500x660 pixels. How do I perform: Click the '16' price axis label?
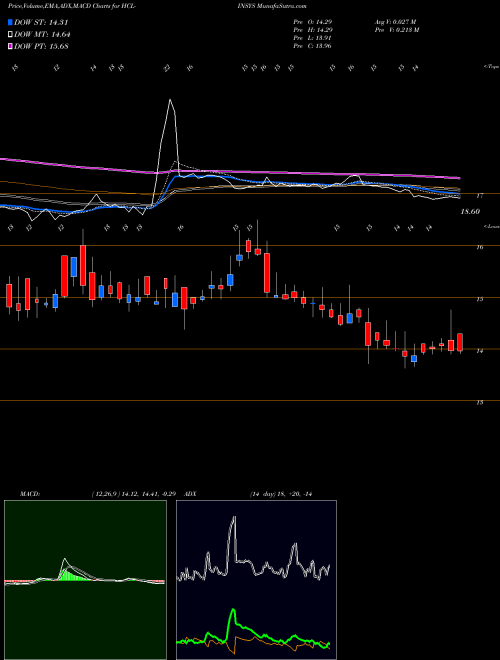(480, 247)
